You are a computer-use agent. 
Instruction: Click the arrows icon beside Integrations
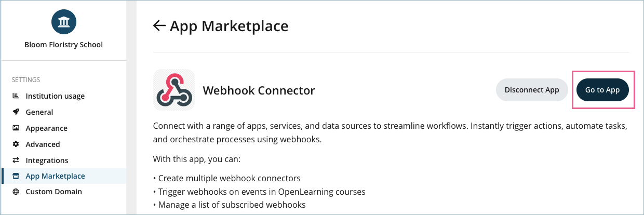[16, 160]
